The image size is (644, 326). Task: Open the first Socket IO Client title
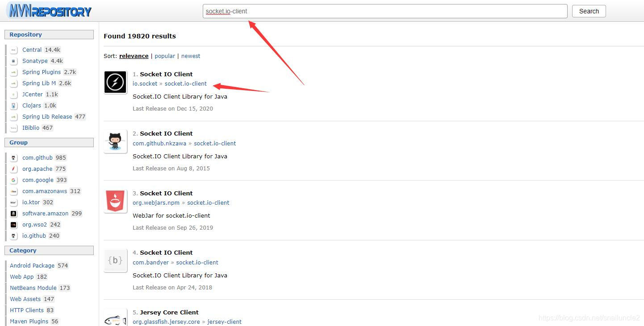pyautogui.click(x=166, y=74)
